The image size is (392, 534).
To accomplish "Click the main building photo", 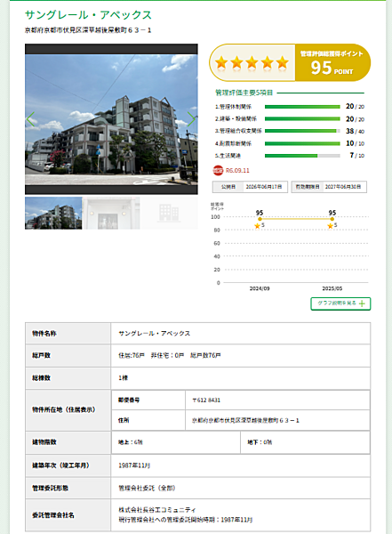I will (x=111, y=119).
